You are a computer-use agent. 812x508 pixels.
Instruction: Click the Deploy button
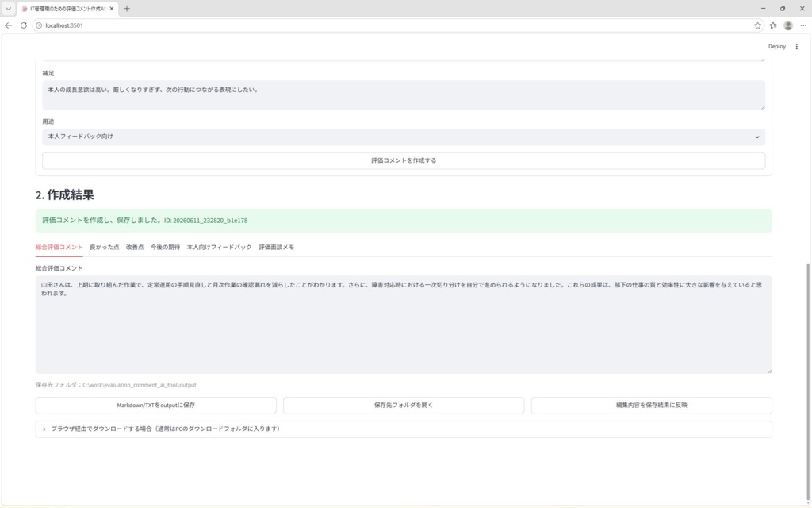tap(776, 47)
